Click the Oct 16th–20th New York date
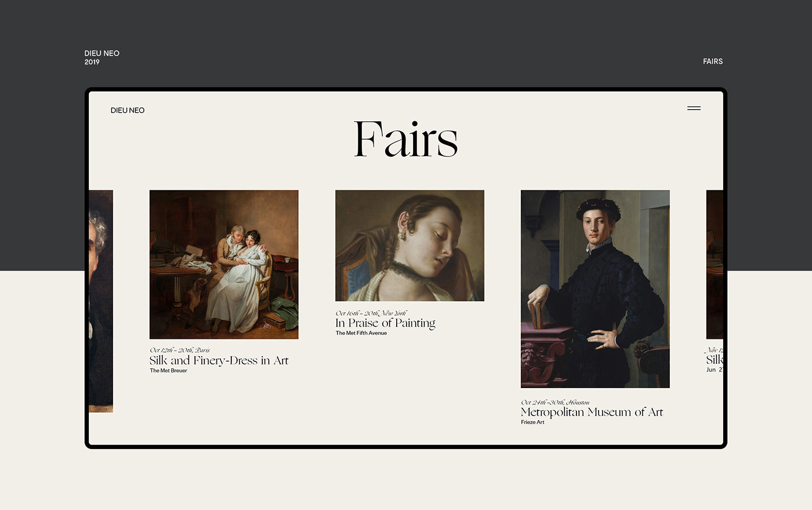 coord(371,313)
